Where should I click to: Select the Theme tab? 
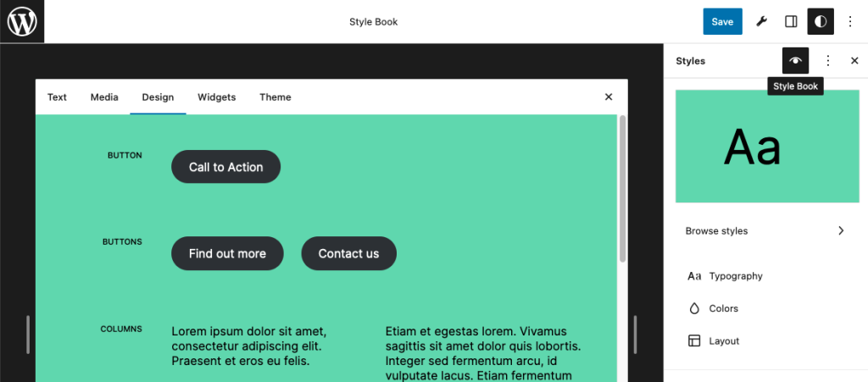coord(275,97)
